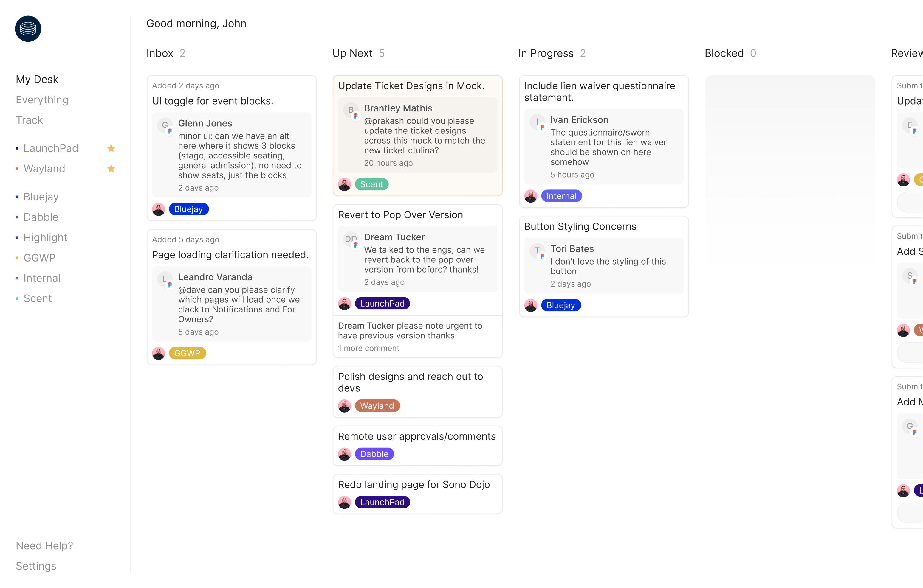
Task: Click the green Scent project tag
Action: click(x=371, y=184)
